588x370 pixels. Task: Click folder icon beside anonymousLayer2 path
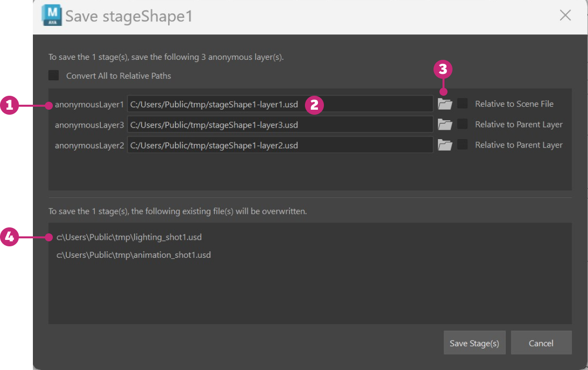pyautogui.click(x=444, y=145)
